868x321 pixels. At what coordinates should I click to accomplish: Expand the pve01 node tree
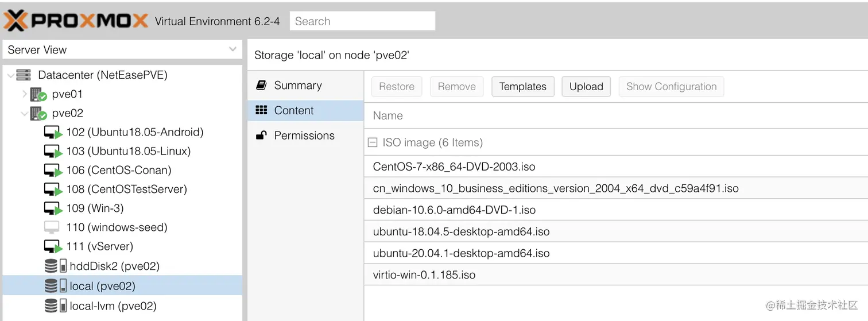25,94
